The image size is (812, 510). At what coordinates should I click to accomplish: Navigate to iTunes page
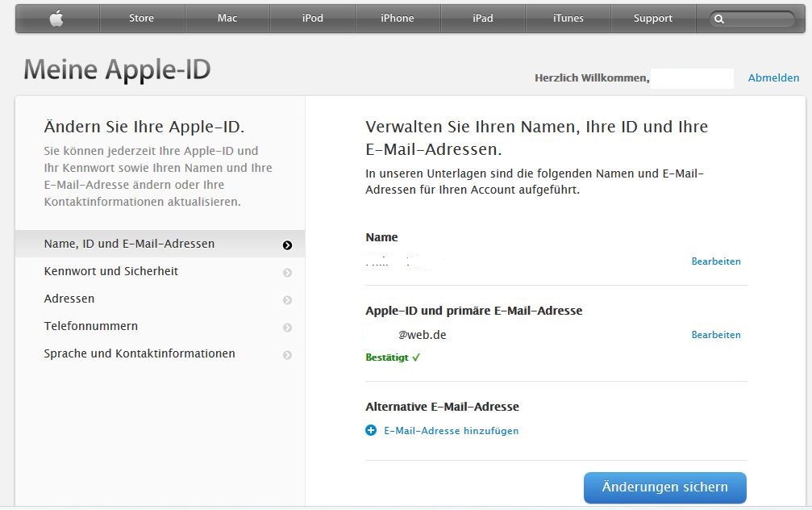coord(568,19)
